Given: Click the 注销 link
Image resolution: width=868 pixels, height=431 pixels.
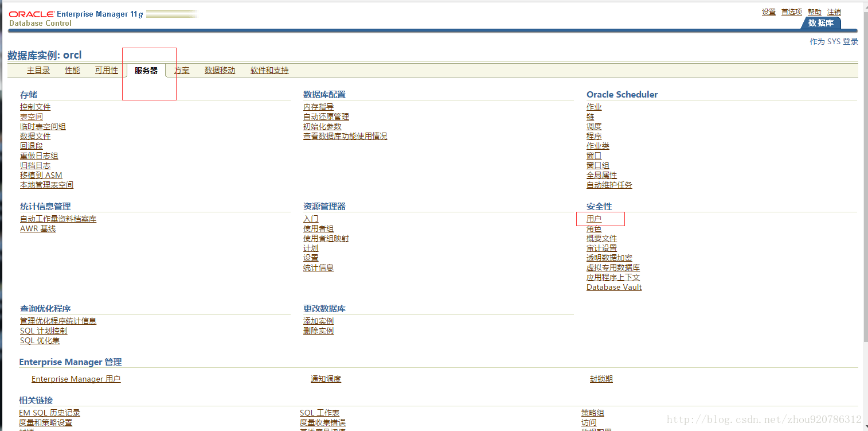Looking at the screenshot, I should [834, 12].
